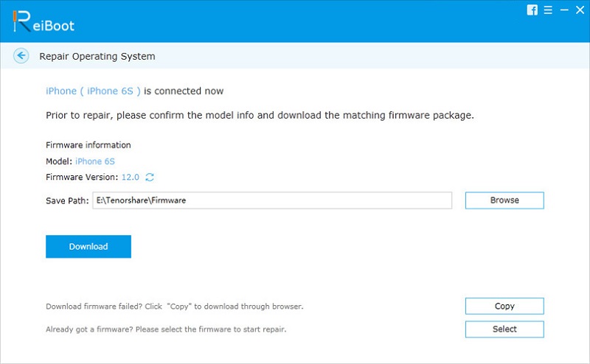This screenshot has height=364, width=590.
Task: Select an existing firmware file
Action: [504, 329]
